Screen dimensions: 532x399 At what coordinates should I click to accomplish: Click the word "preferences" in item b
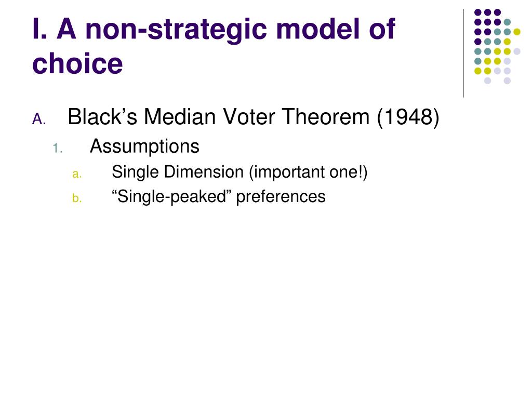(x=281, y=197)
